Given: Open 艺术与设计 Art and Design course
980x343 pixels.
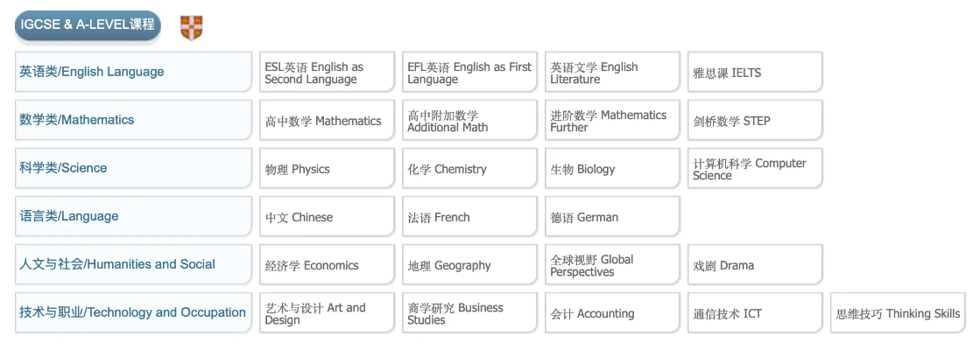Looking at the screenshot, I should pyautogui.click(x=327, y=312).
